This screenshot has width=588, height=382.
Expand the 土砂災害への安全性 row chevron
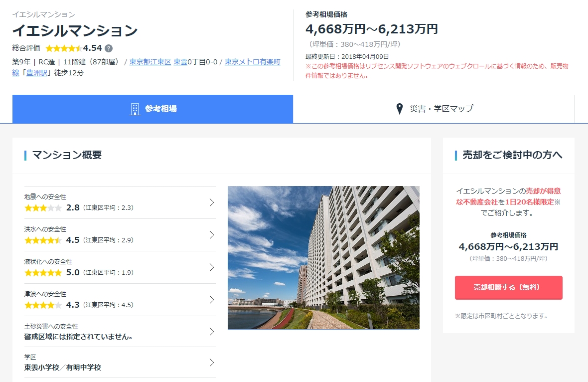click(x=211, y=332)
